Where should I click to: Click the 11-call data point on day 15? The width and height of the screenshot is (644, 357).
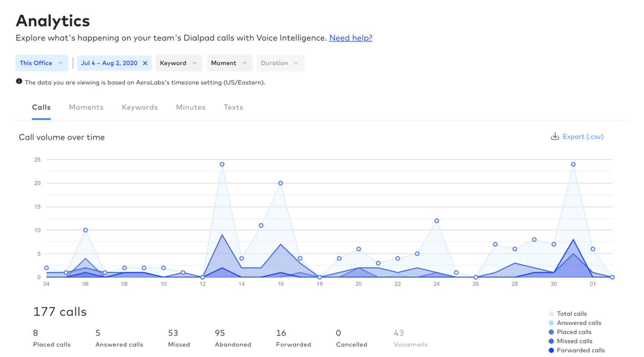(x=261, y=225)
